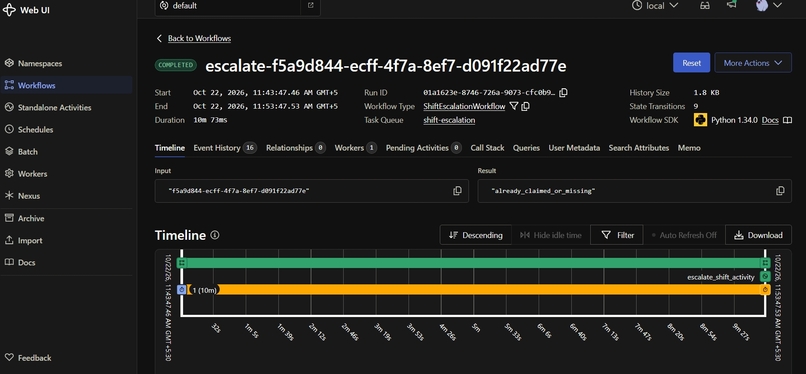Click the workflow start event icon
The height and width of the screenshot is (374, 806).
tap(181, 263)
